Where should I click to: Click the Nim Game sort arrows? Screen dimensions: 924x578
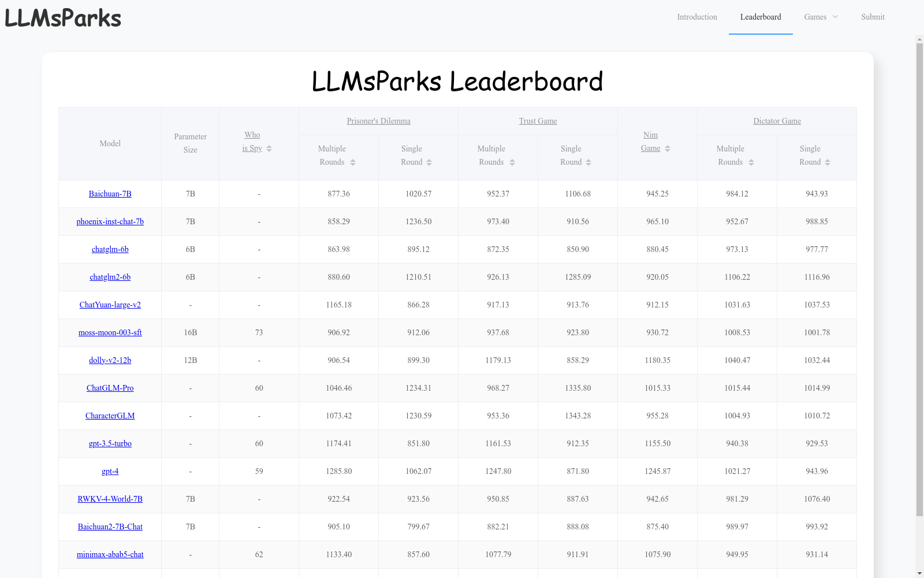[x=668, y=149]
